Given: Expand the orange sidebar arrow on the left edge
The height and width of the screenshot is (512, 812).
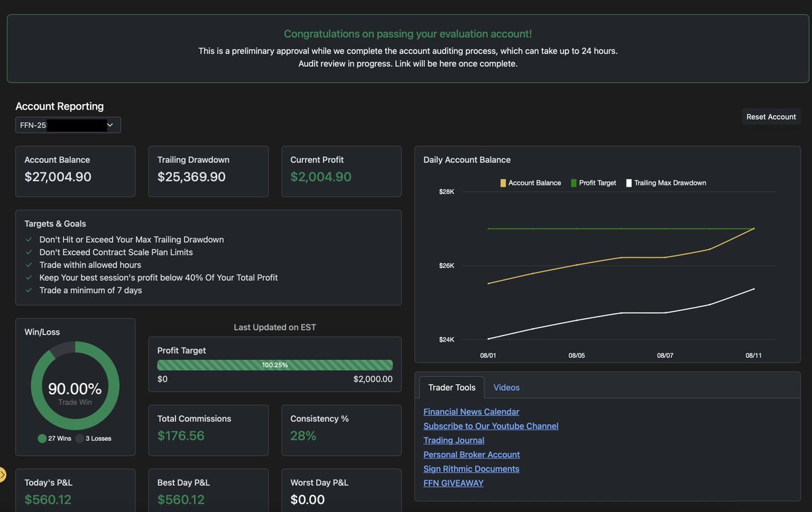Looking at the screenshot, I should tap(3, 474).
